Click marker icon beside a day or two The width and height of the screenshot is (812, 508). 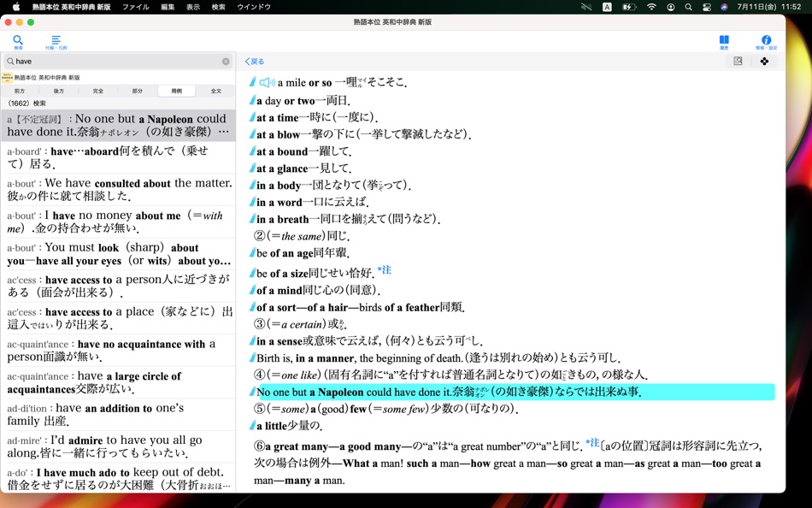tap(252, 100)
